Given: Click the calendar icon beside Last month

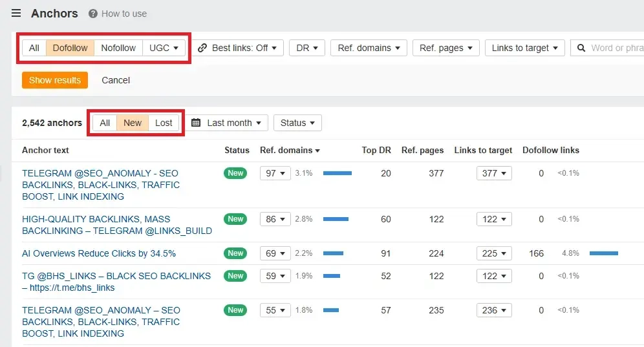Looking at the screenshot, I should click(x=196, y=123).
